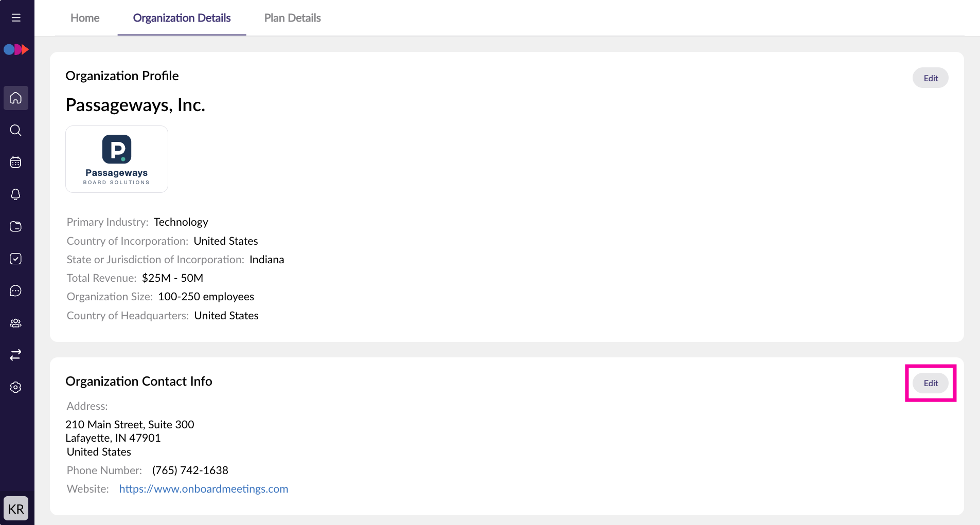Click the Passageways, Inc. organization name
Screen dimensions: 980x525
135,105
